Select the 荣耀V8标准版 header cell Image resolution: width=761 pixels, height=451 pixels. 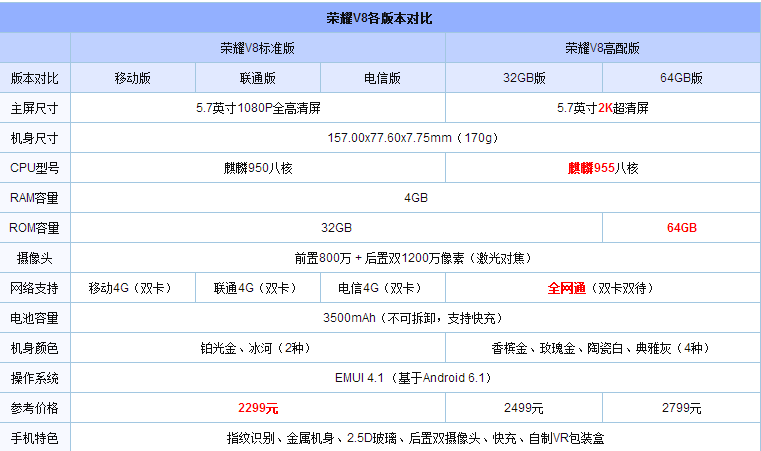coord(258,48)
